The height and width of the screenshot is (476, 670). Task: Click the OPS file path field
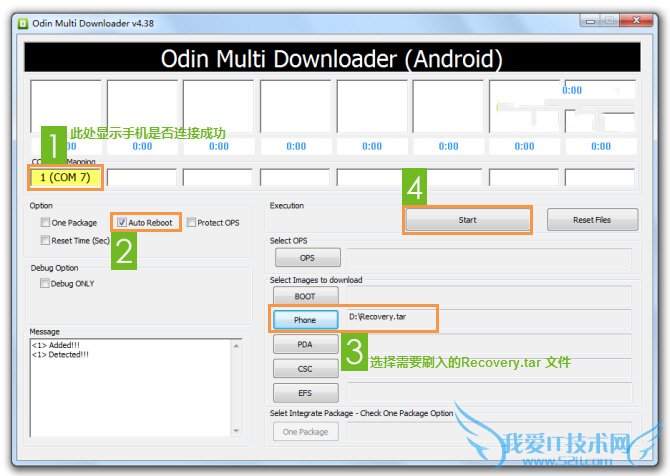tap(490, 259)
